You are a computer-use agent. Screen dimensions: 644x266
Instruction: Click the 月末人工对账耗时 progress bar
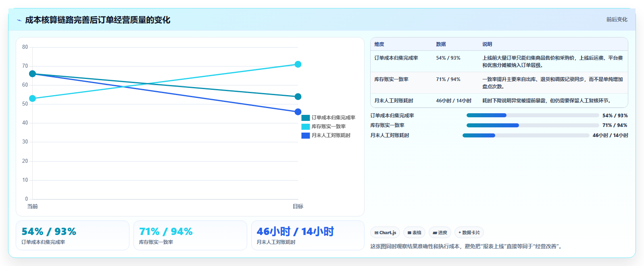526,135
